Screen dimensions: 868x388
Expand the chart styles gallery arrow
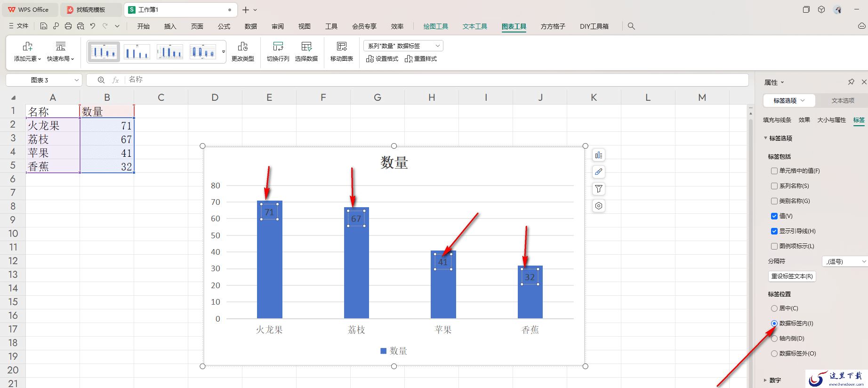point(224,51)
